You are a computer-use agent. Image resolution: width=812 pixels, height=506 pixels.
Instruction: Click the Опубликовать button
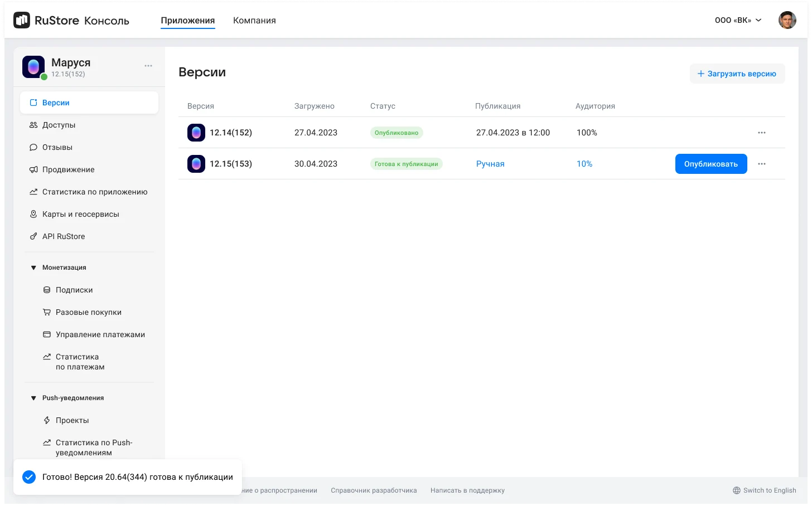(x=711, y=164)
